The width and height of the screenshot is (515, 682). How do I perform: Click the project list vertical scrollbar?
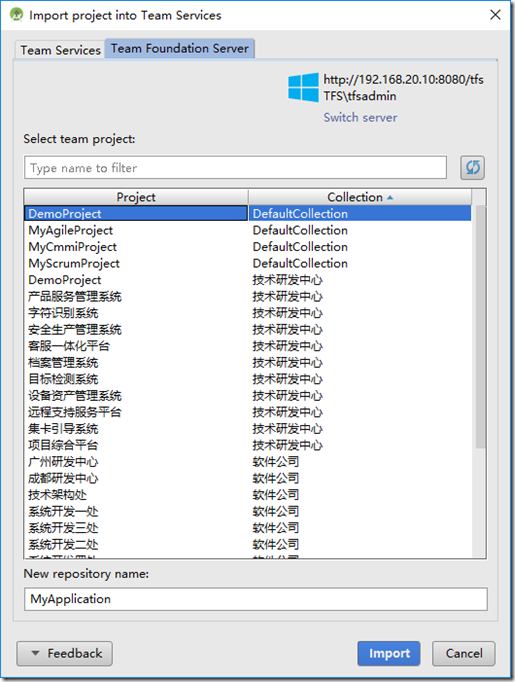[x=480, y=326]
